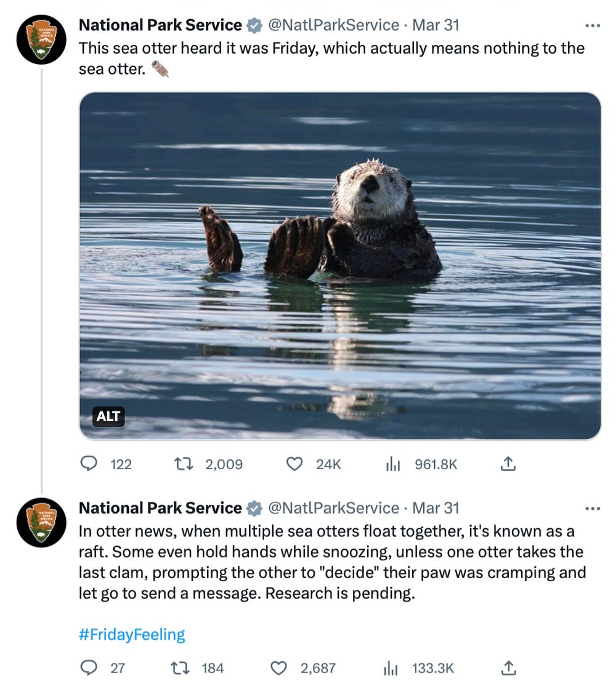The image size is (616, 689).
Task: Click the reply icon on the otter photo tweet
Action: (89, 464)
